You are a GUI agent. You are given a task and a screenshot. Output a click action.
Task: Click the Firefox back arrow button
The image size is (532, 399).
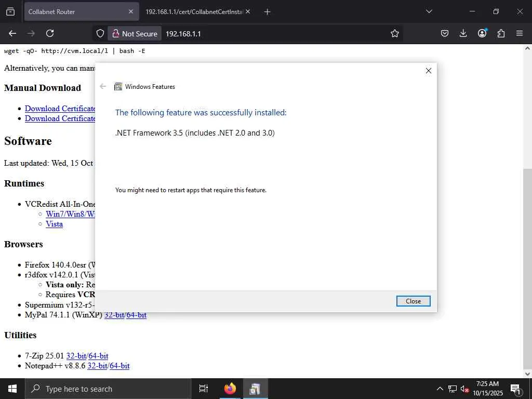(x=12, y=33)
